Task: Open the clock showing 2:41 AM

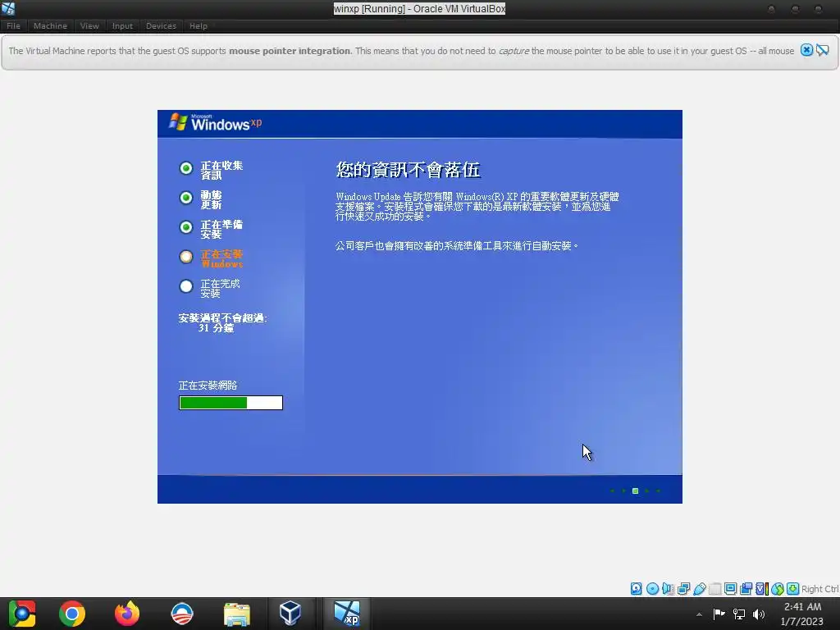Action: [802, 614]
